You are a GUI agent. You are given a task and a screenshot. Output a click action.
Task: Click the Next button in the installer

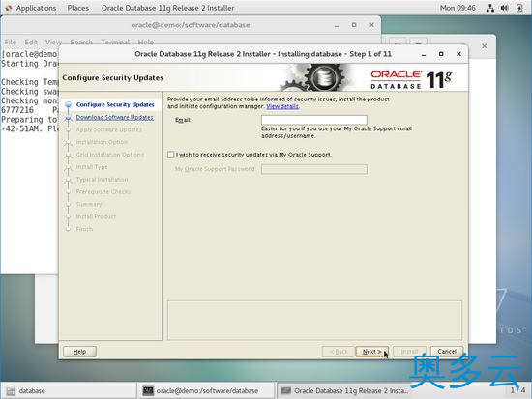pyautogui.click(x=371, y=352)
